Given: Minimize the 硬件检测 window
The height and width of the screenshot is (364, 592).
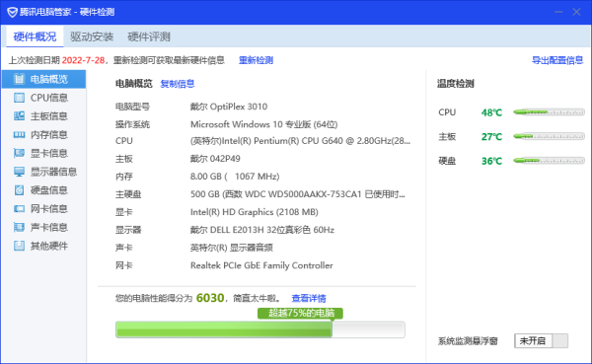Looking at the screenshot, I should pos(558,12).
